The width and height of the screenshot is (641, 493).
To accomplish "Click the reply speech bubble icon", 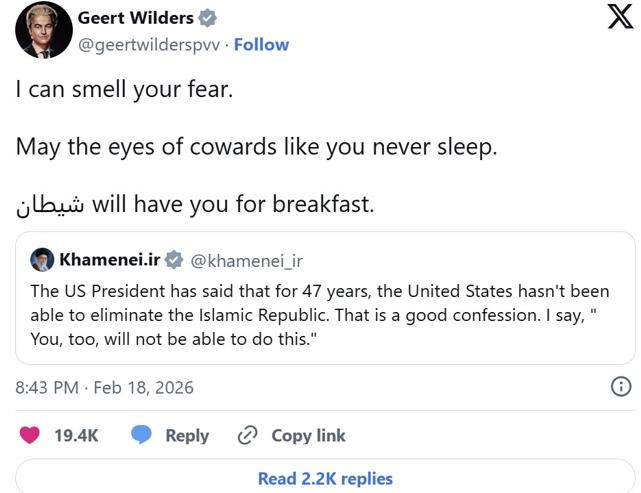I will (x=141, y=435).
